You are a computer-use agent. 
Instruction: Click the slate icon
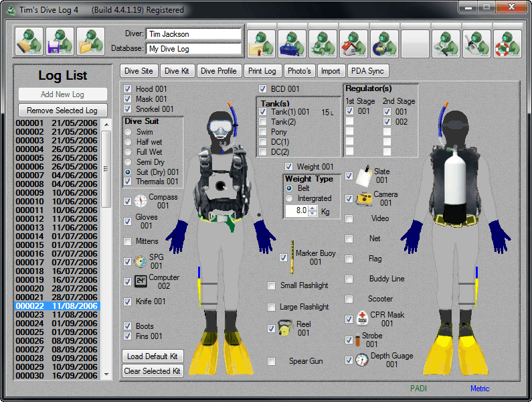pos(363,176)
